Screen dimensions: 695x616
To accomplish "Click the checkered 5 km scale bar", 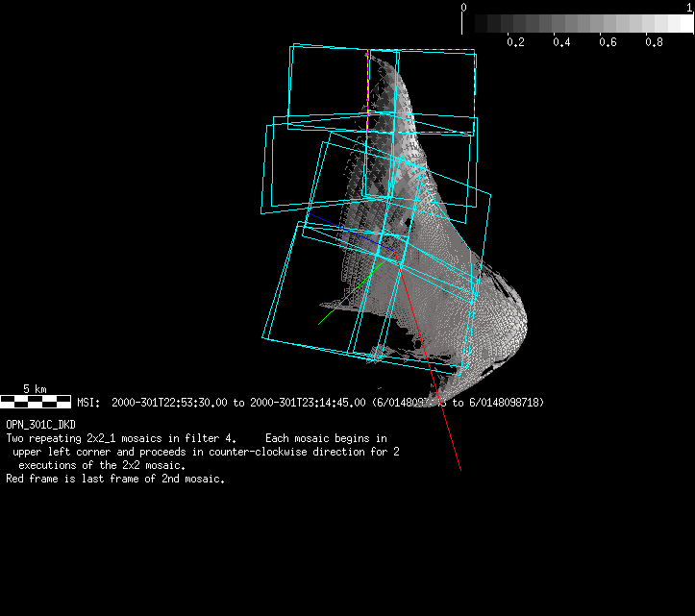I will pyautogui.click(x=36, y=402).
